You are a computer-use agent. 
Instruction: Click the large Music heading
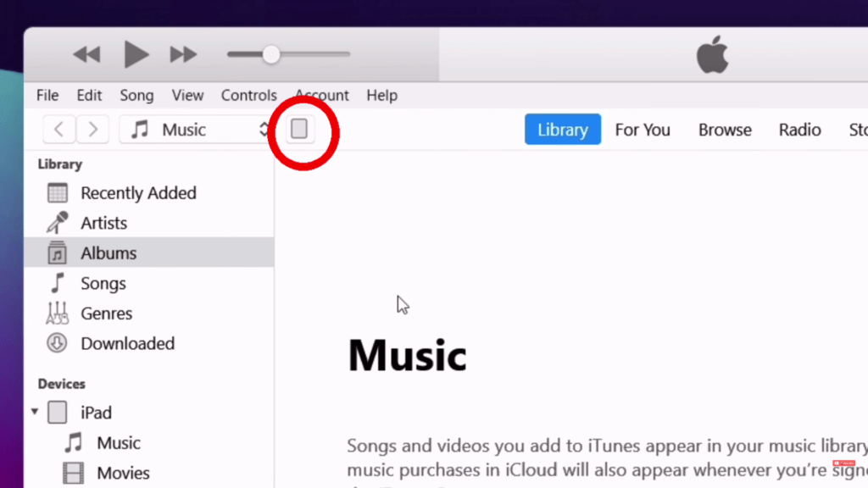coord(407,355)
